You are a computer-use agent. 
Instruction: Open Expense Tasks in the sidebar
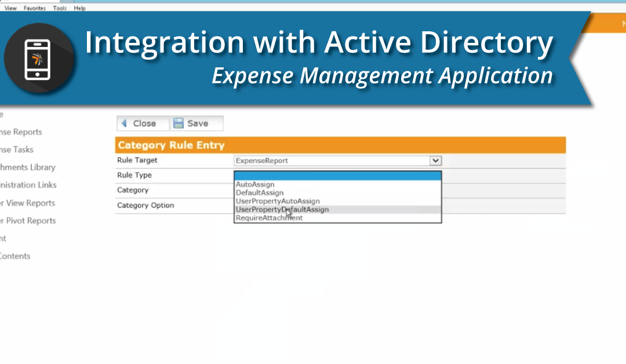[16, 150]
